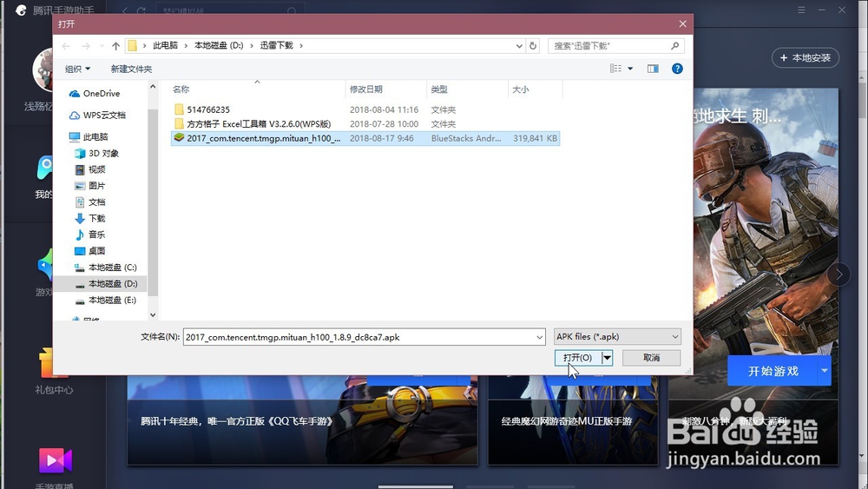This screenshot has width=868, height=489.
Task: Open 下载 folder in navigation pane
Action: 90,218
